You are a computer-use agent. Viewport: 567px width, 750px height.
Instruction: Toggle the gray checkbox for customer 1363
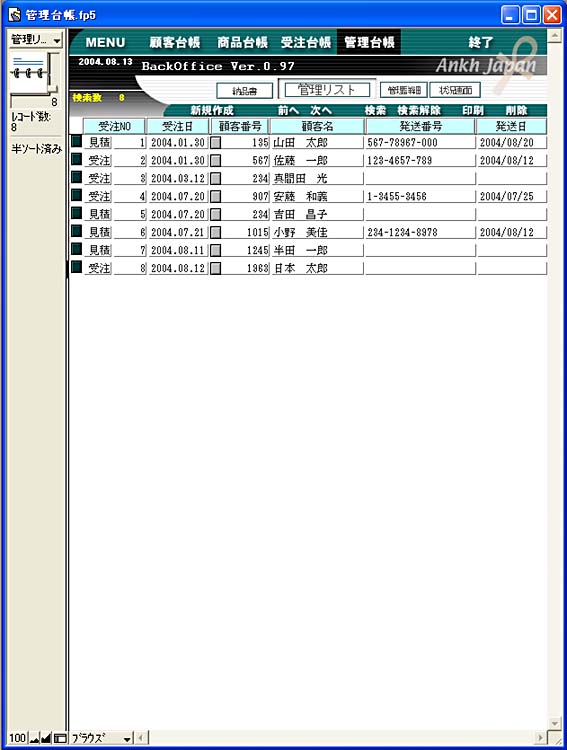click(x=216, y=268)
